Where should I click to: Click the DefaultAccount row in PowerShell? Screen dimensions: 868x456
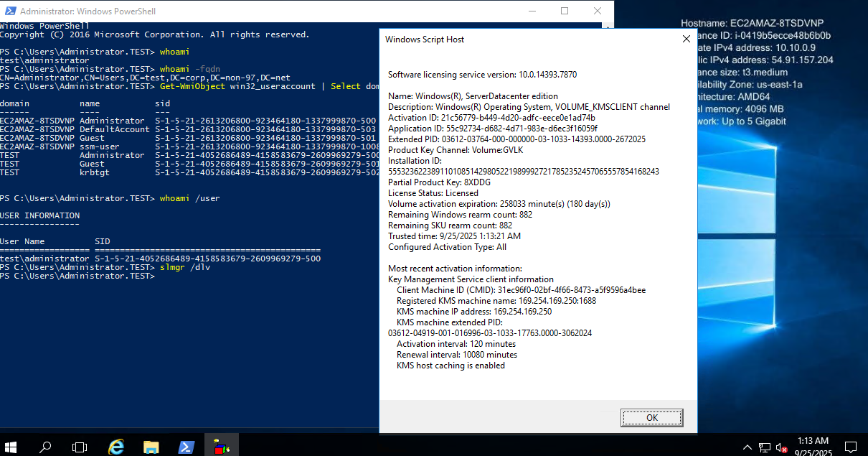pyautogui.click(x=189, y=129)
